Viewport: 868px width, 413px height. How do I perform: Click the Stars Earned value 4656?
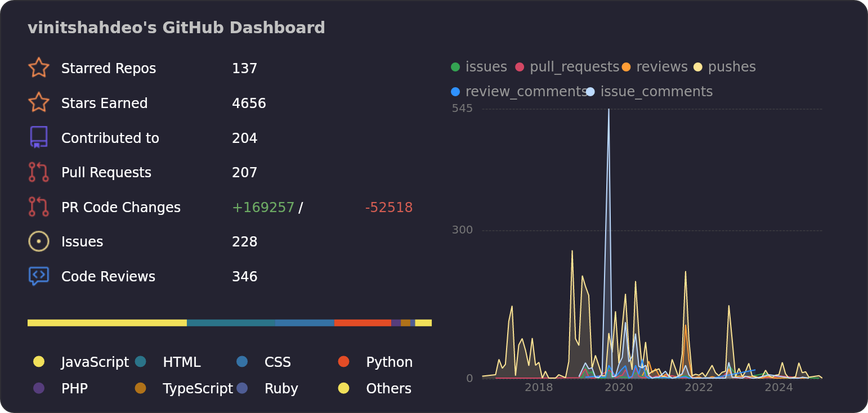[x=249, y=104]
